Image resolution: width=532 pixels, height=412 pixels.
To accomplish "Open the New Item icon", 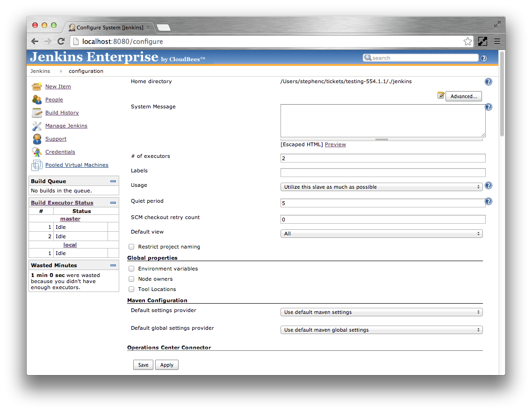I will click(x=36, y=86).
